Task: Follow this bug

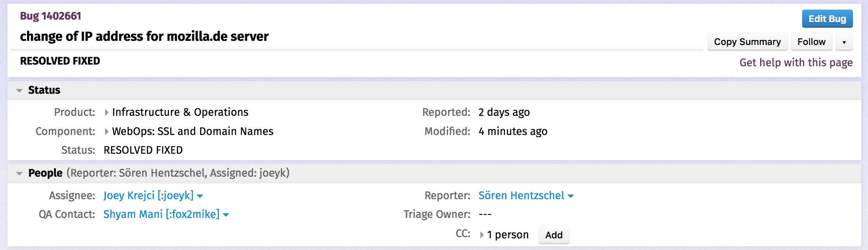Action: click(x=811, y=42)
